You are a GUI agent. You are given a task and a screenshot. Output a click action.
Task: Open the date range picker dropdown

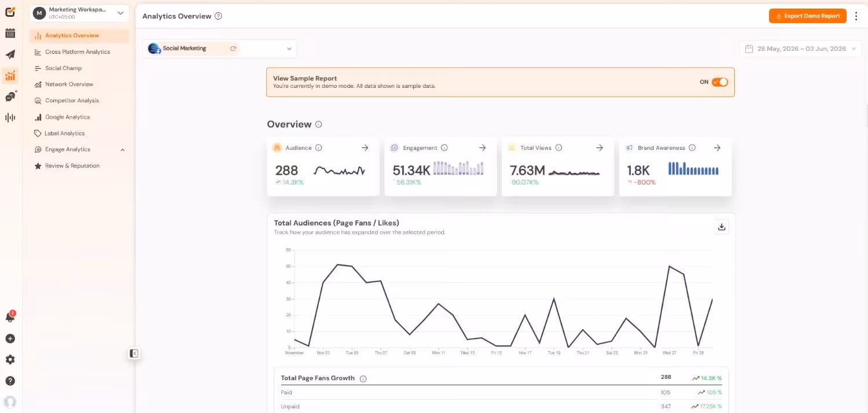[x=801, y=49]
